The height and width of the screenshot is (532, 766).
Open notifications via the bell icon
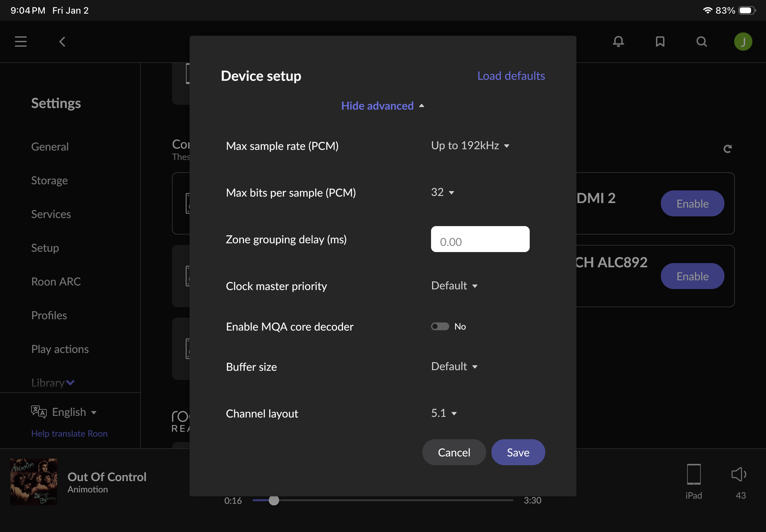tap(618, 41)
